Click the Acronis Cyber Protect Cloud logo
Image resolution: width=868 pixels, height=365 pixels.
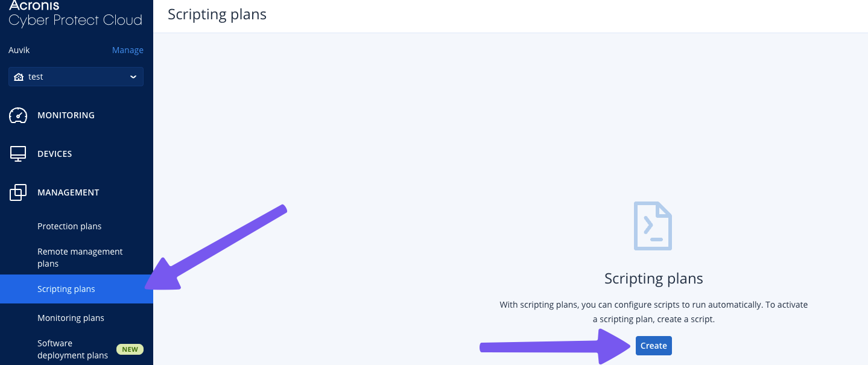[x=75, y=13]
